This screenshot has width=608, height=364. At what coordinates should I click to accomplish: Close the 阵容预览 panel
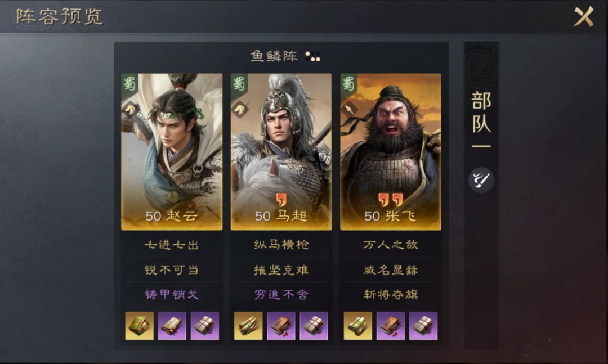(584, 17)
